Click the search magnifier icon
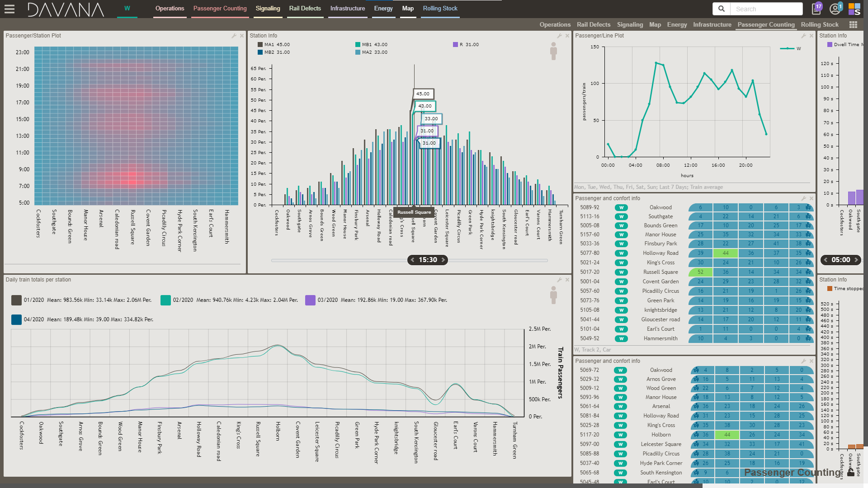The height and width of the screenshot is (488, 868). tap(722, 9)
